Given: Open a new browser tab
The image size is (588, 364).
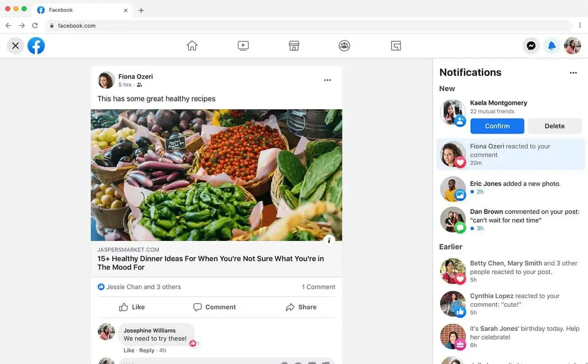Looking at the screenshot, I should tap(141, 10).
